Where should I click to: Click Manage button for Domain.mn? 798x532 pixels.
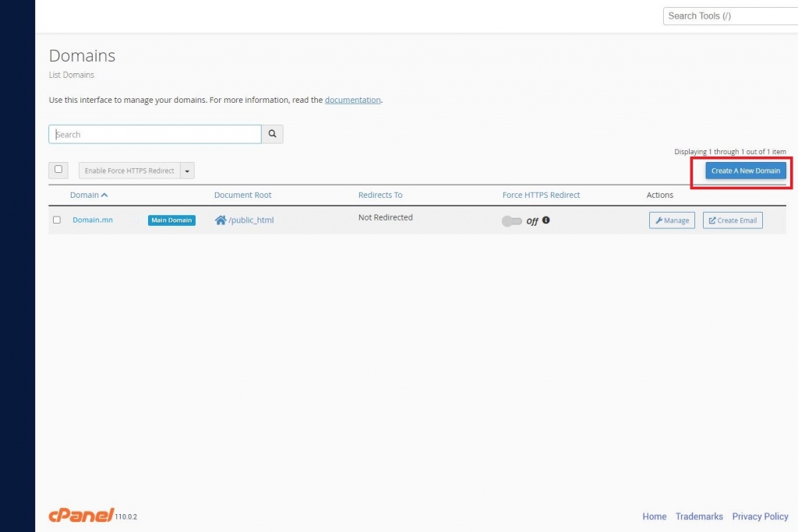pyautogui.click(x=672, y=220)
